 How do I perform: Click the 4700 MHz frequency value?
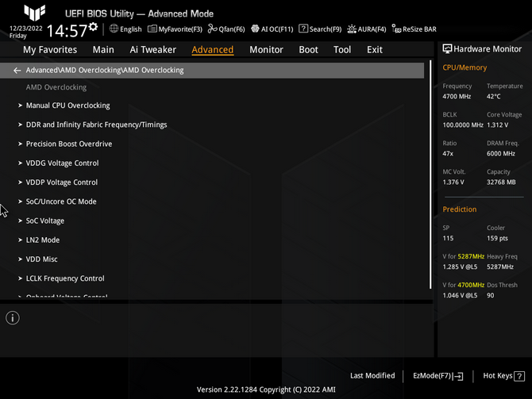457,97
